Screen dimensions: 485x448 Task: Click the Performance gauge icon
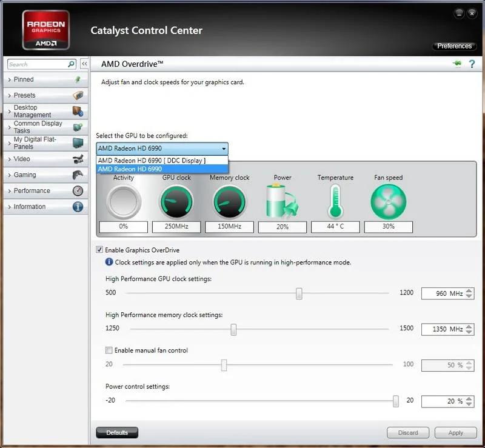coord(78,191)
